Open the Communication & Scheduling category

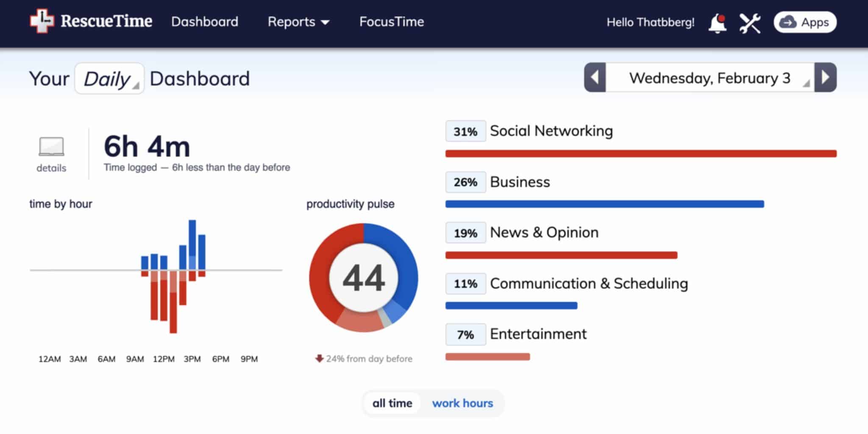click(x=588, y=284)
